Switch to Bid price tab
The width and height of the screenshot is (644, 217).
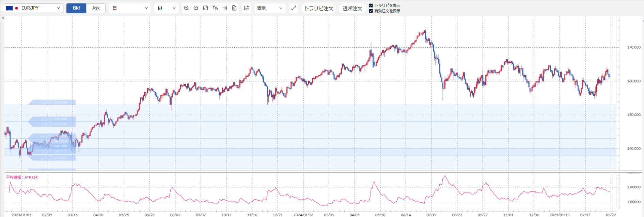pos(76,8)
